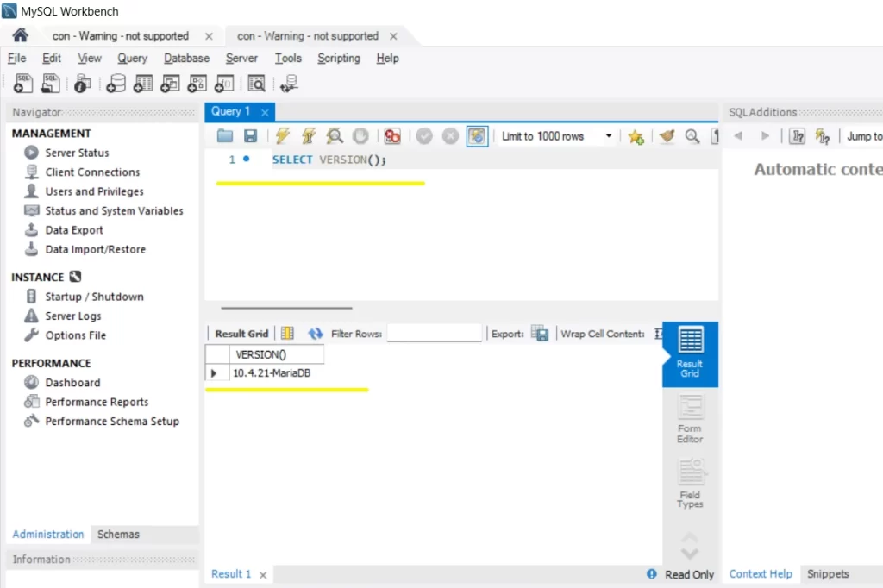Viewport: 883px width, 588px height.
Task: Open the Server menu
Action: click(241, 58)
